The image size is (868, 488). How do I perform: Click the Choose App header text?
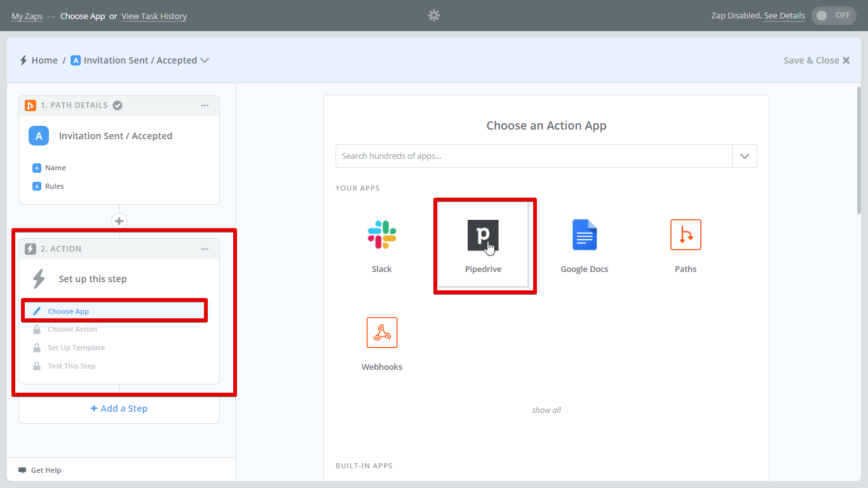(x=83, y=16)
